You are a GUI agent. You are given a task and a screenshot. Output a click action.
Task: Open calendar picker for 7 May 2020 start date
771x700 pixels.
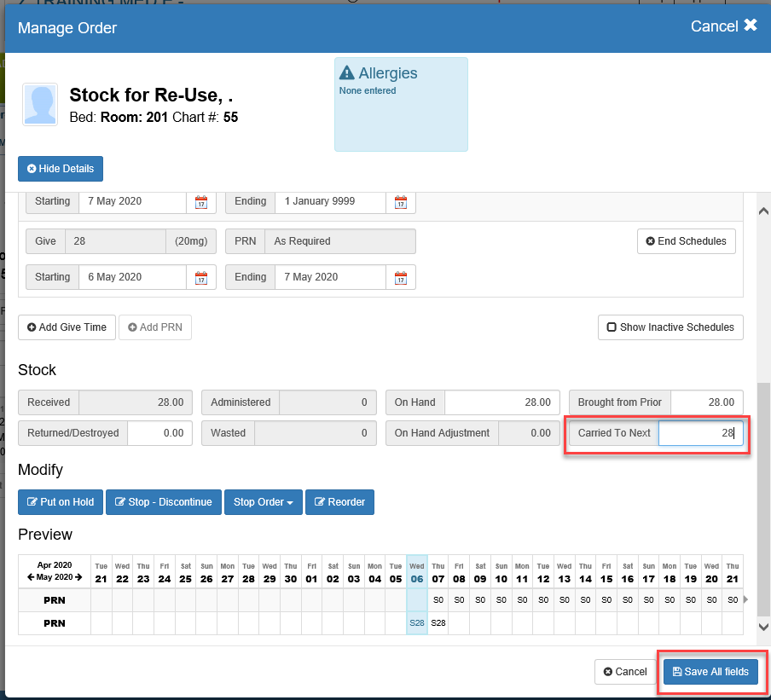pyautogui.click(x=201, y=202)
